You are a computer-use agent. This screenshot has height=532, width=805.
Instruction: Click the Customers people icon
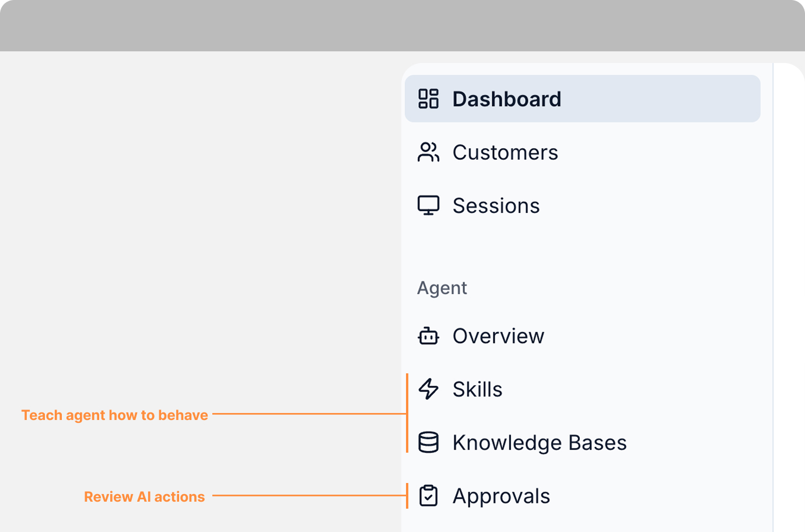[x=429, y=152]
